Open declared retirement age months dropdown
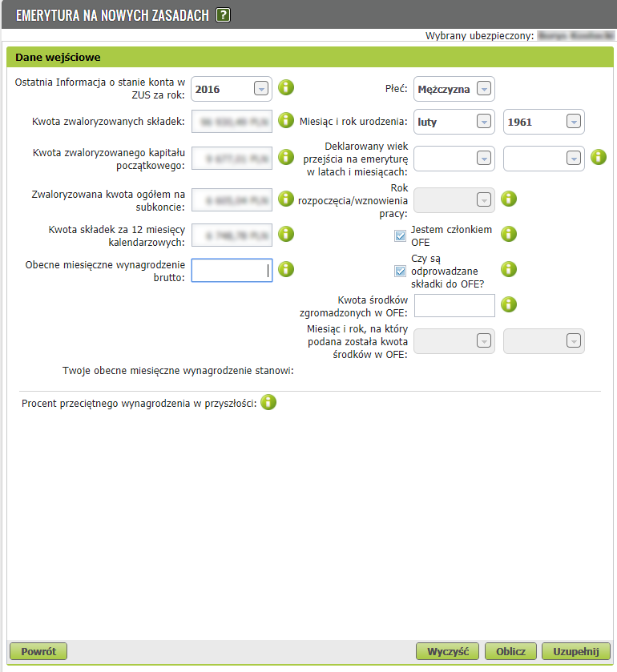 tap(543, 159)
